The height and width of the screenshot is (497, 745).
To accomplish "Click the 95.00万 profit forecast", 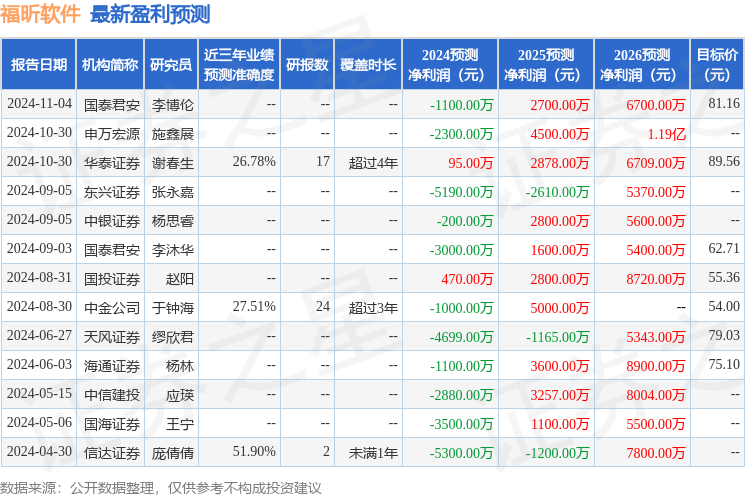I will [470, 163].
